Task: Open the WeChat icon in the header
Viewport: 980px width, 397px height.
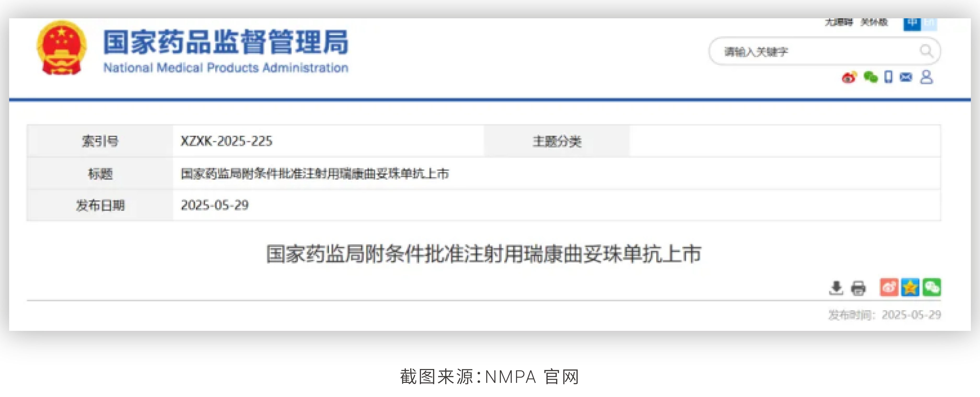Action: (871, 77)
